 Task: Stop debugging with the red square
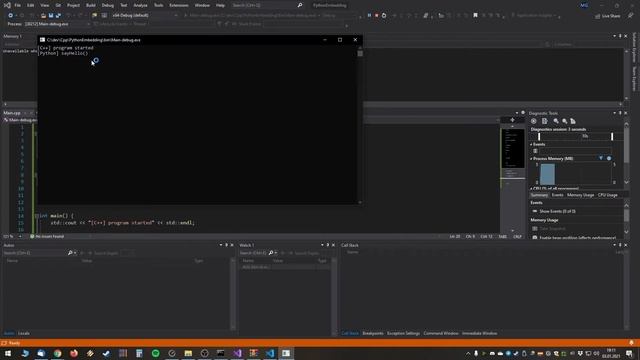tap(376, 15)
